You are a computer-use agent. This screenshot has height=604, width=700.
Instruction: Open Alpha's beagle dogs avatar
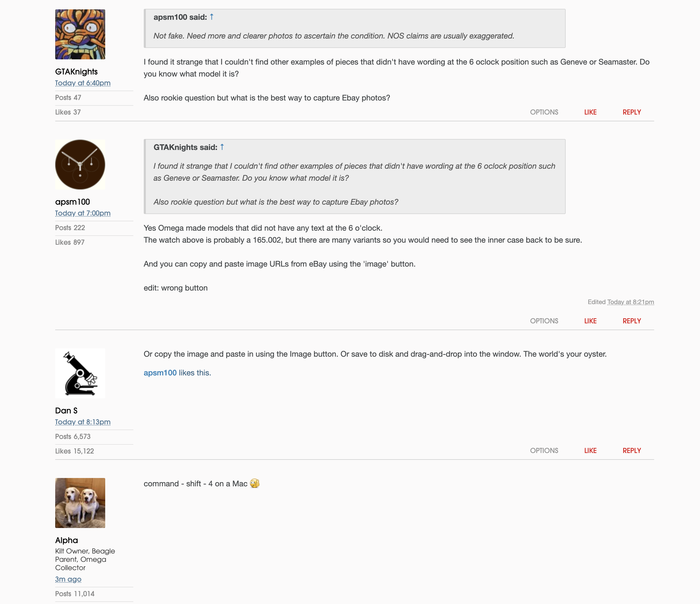tap(80, 503)
